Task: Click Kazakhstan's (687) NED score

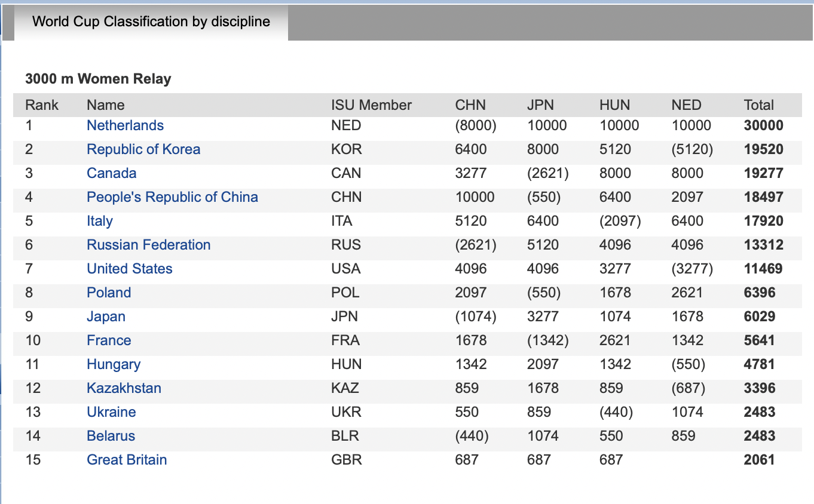Action: pyautogui.click(x=688, y=388)
